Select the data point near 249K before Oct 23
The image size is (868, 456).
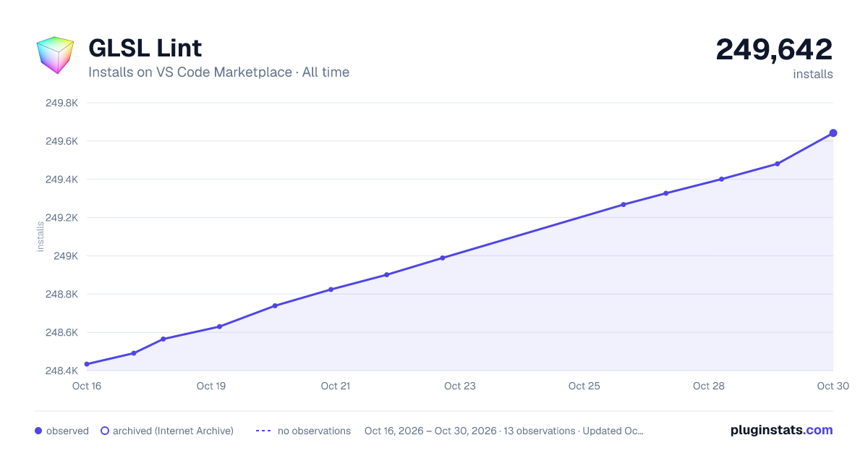click(443, 258)
